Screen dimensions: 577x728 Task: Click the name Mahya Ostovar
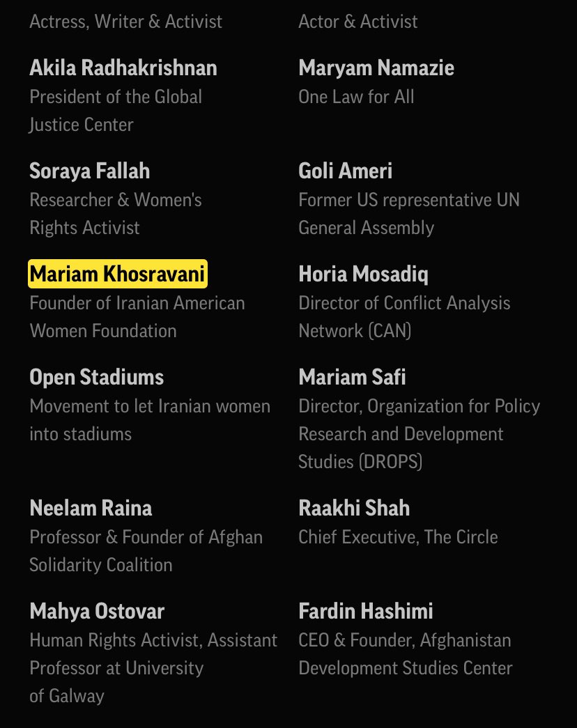(97, 612)
